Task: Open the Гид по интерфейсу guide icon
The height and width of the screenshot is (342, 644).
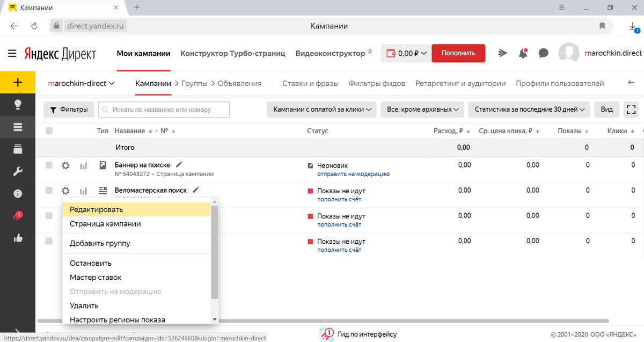Action: 327,333
